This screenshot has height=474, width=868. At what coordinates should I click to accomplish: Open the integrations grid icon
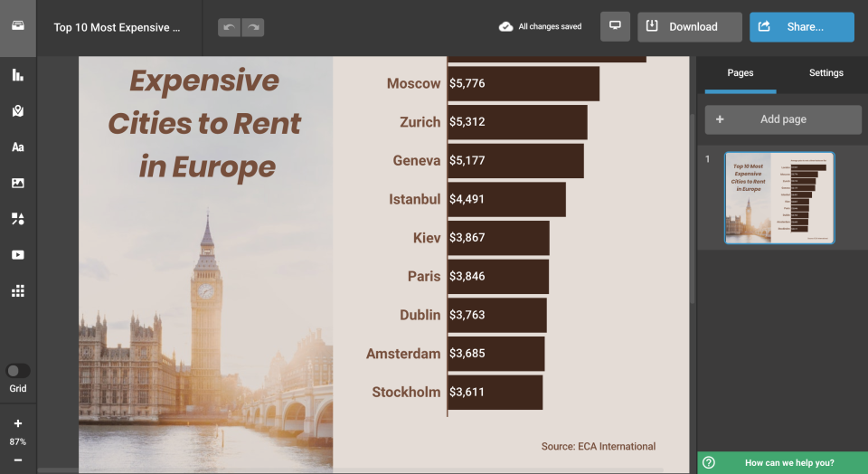pos(18,290)
